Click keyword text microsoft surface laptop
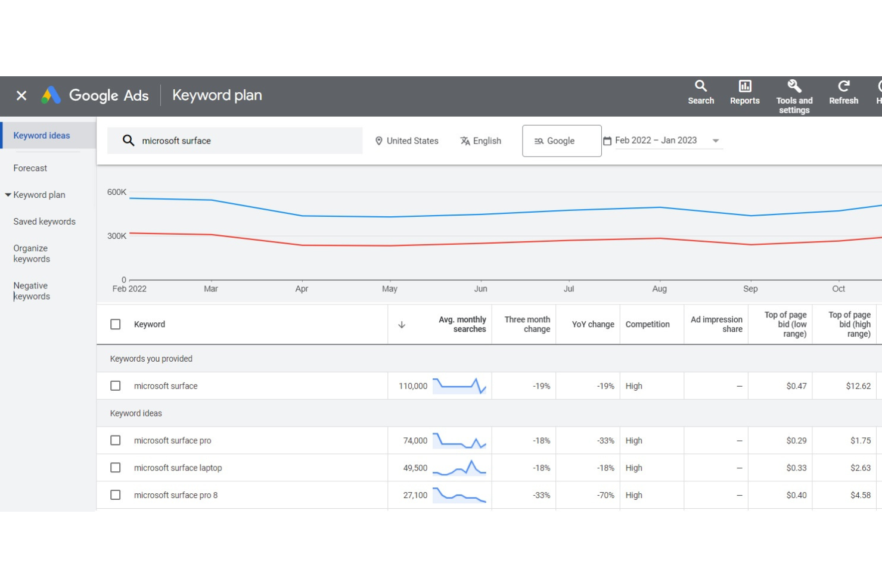 tap(178, 468)
